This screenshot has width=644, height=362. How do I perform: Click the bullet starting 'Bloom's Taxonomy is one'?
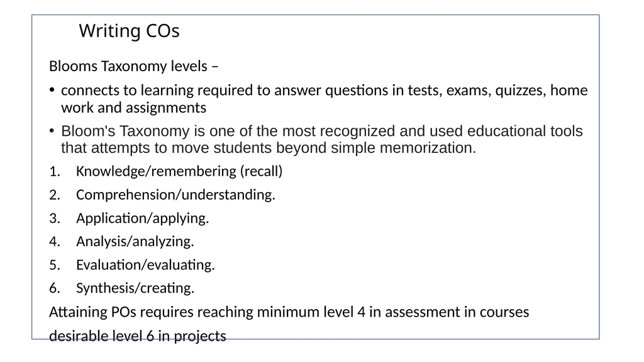pos(316,139)
